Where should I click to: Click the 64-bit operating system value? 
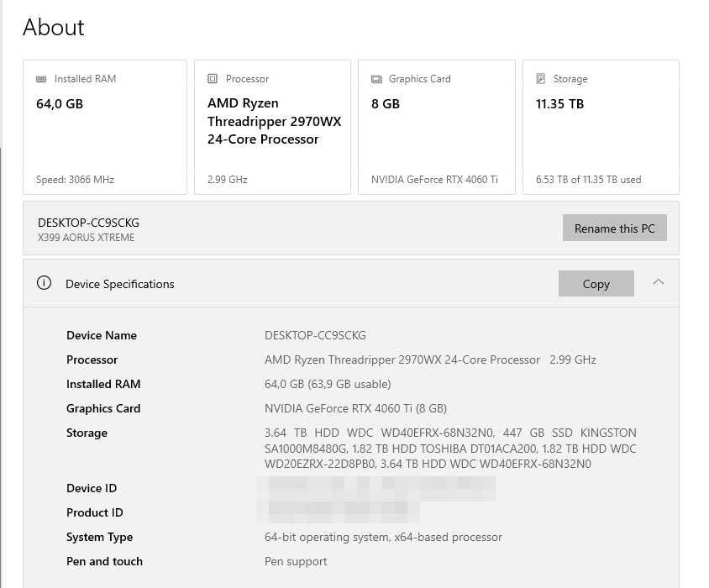[383, 537]
